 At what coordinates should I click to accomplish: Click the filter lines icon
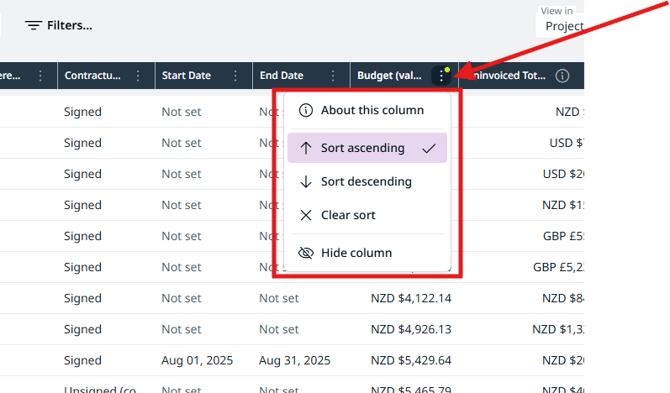click(33, 26)
